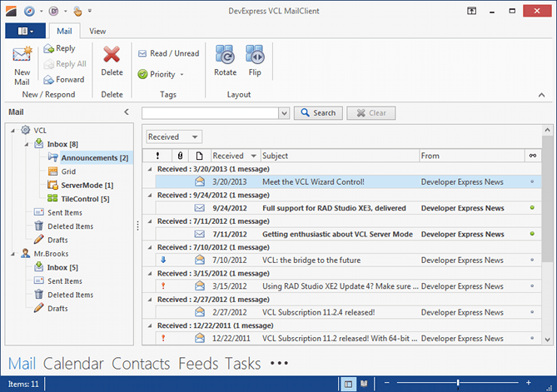Switch to Contacts module
Screen dimensions: 557x392
pos(141,364)
